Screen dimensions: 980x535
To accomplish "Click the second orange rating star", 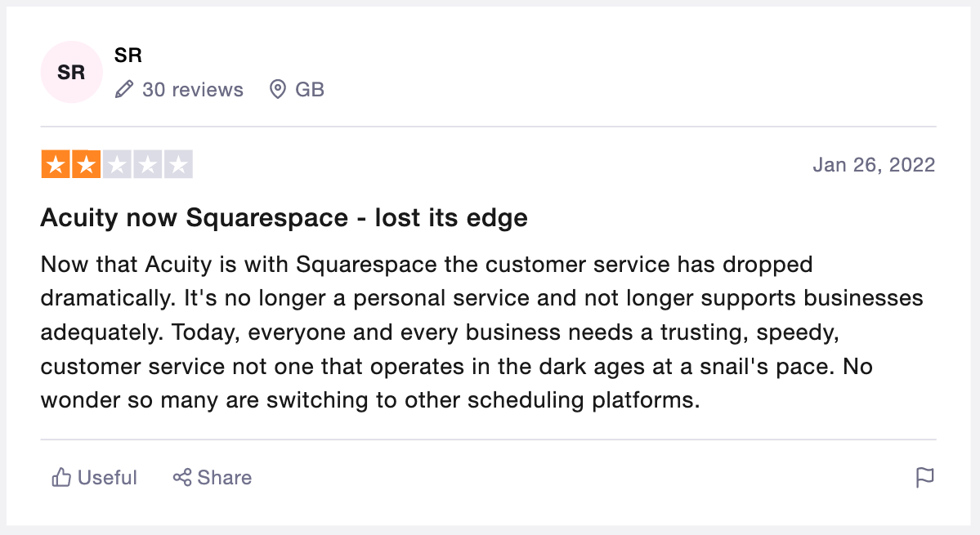I will point(87,165).
